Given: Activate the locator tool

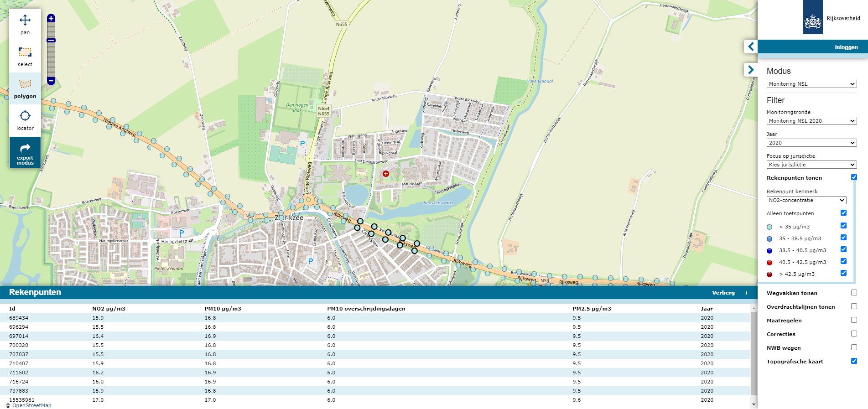Looking at the screenshot, I should click(25, 120).
